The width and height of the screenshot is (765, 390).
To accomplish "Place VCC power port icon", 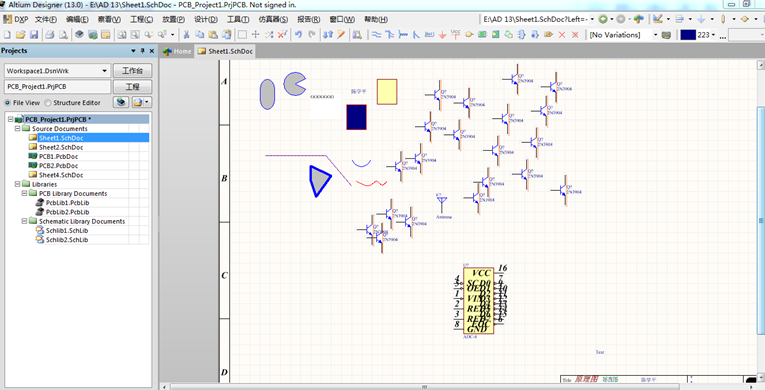I will (456, 35).
